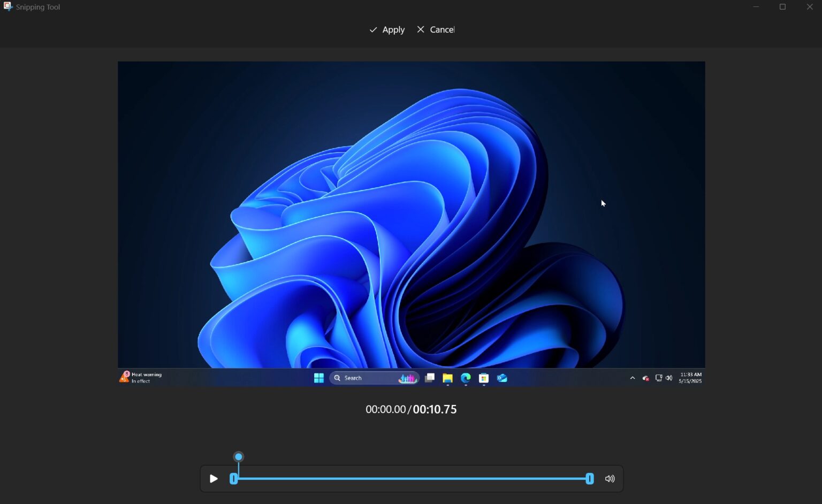Open File Explorer from the taskbar
The image size is (822, 504).
pos(447,378)
